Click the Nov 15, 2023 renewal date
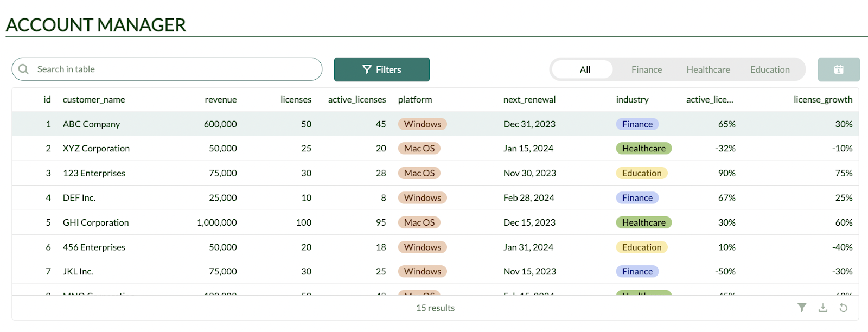 pyautogui.click(x=529, y=272)
